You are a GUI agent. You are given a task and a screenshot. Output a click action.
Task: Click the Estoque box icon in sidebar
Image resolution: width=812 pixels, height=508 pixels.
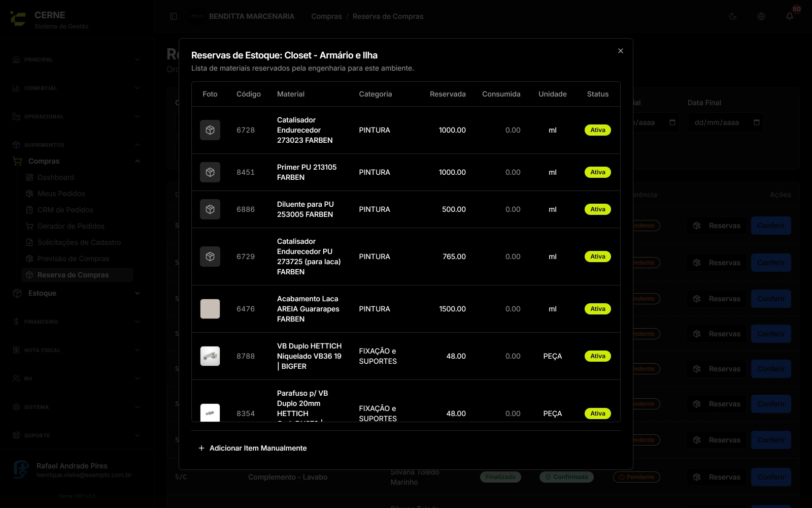coord(17,293)
